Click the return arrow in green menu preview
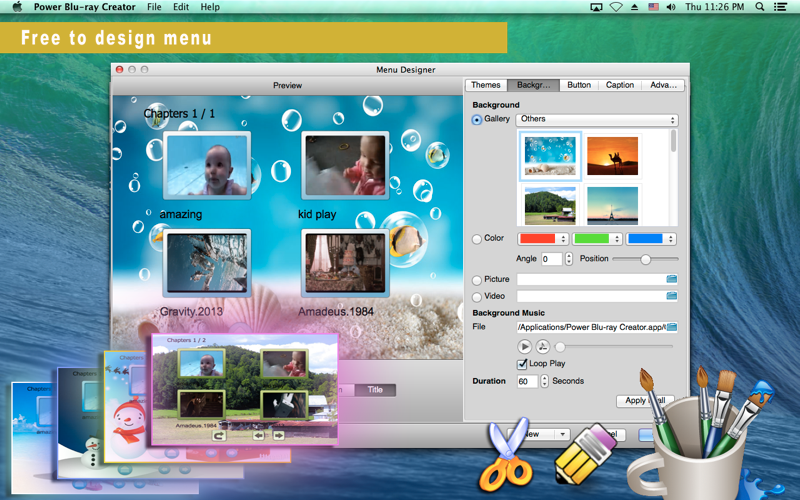Viewport: 800px width, 500px height. click(x=219, y=435)
